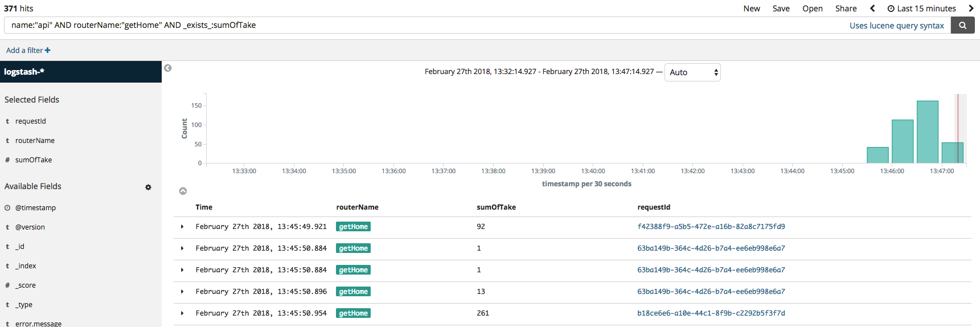
Task: Click the previous time range arrow
Action: point(872,9)
